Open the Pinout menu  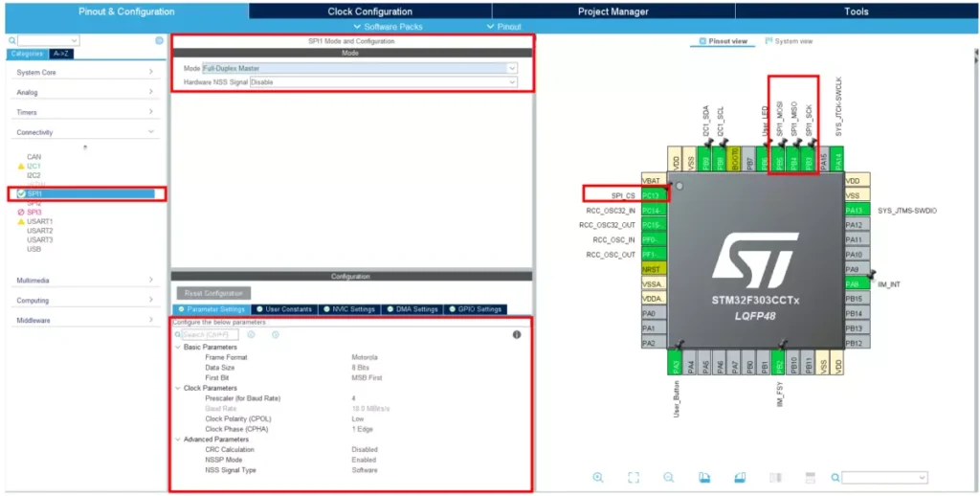point(503,27)
